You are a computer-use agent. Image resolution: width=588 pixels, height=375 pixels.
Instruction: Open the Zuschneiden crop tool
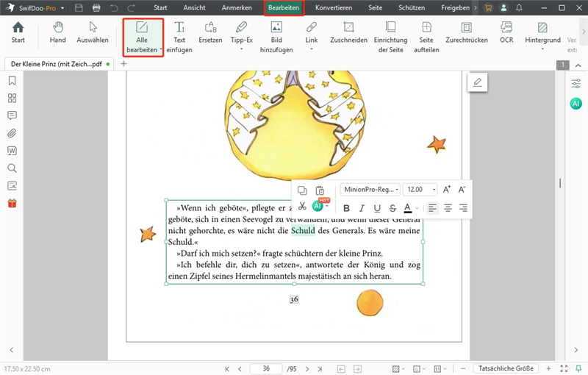[348, 32]
